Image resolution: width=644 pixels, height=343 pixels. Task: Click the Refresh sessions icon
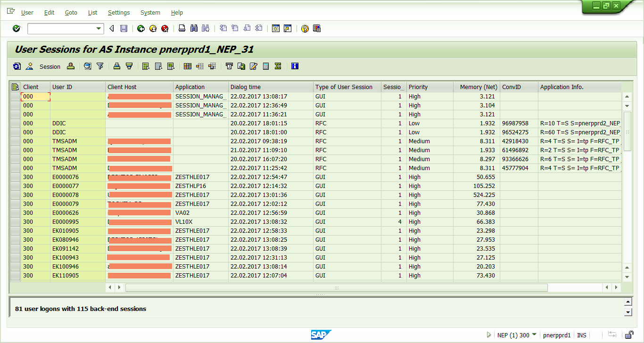(17, 66)
